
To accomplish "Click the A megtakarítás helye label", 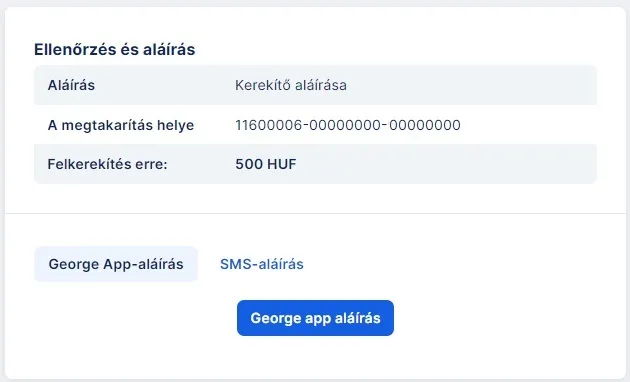I will [121, 125].
